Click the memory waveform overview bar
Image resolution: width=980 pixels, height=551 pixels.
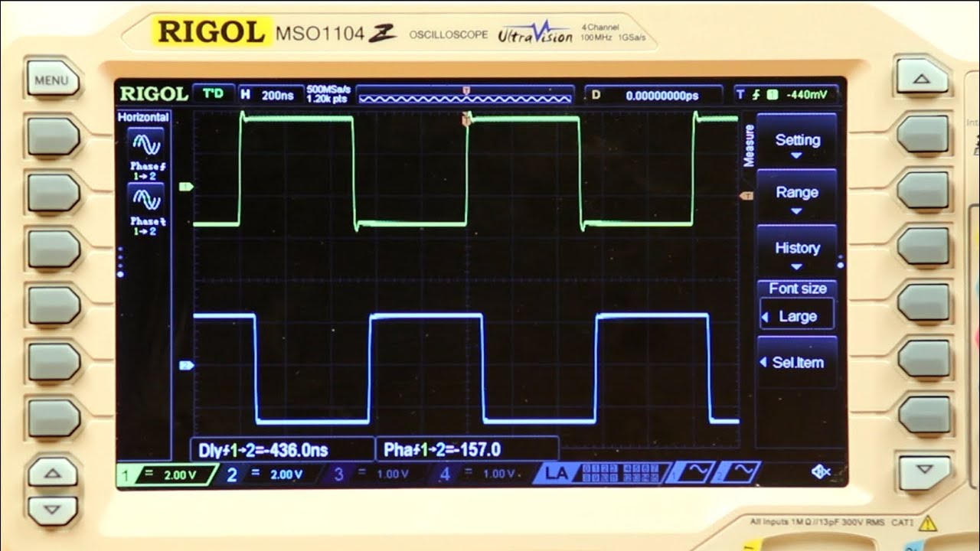(465, 95)
